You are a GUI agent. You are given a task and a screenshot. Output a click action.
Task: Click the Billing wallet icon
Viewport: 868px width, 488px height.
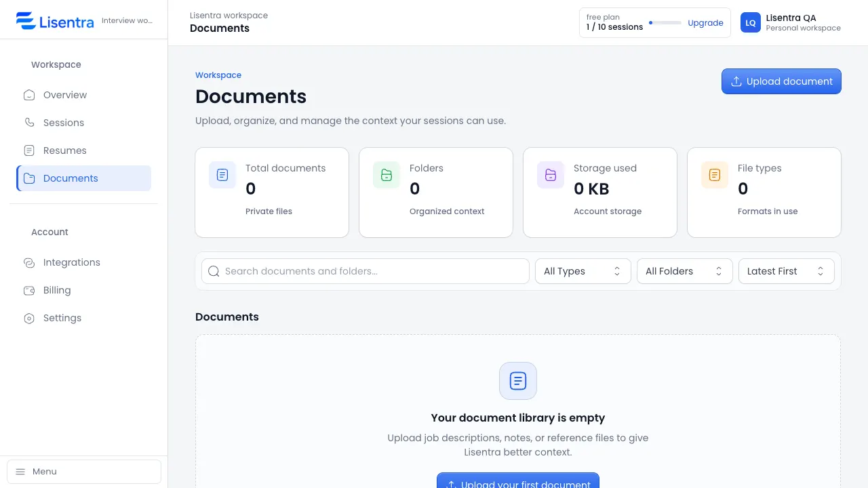point(29,290)
